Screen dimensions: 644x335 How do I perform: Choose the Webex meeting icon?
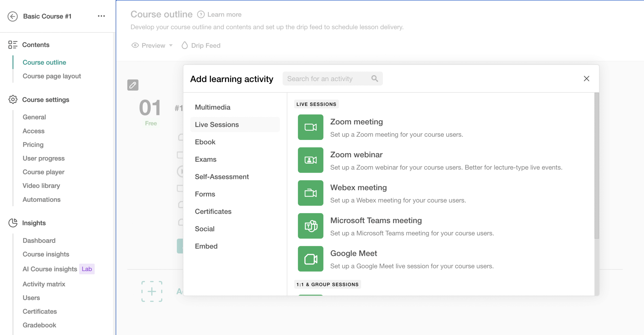tap(310, 193)
